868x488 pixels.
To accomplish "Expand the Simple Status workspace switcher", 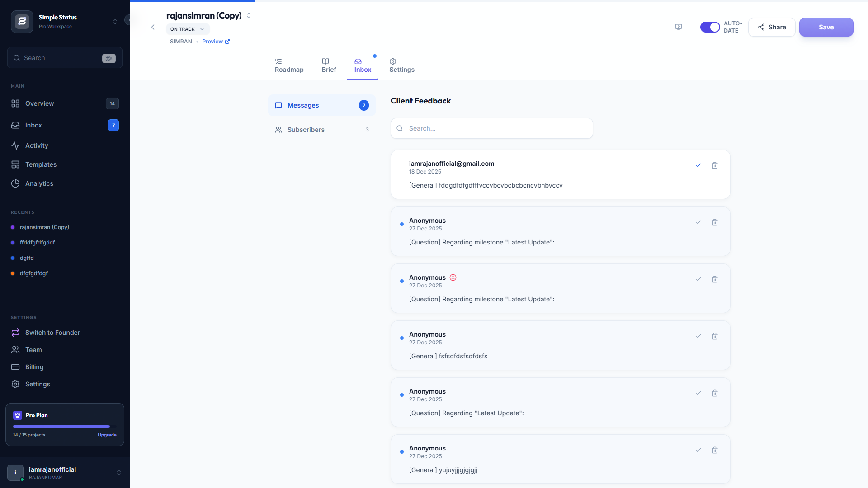I will coord(115,22).
